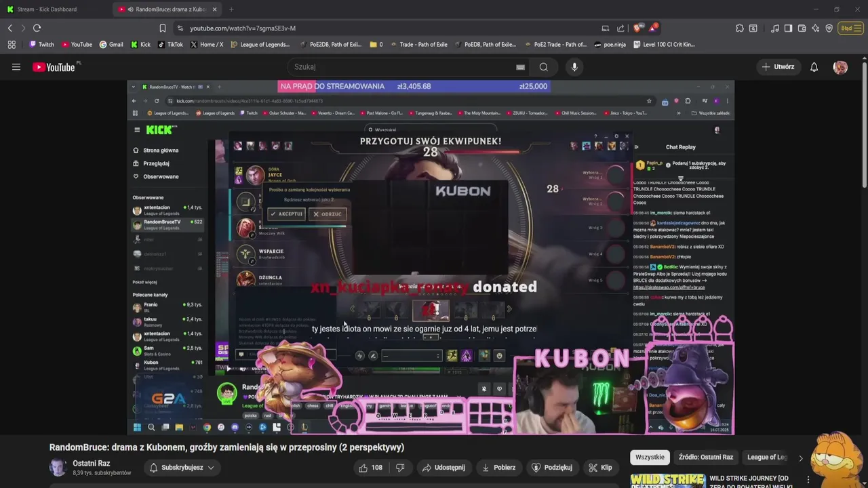Screen dimensions: 868x488
Task: Open folder bookmark labeled 0
Action: (x=376, y=45)
